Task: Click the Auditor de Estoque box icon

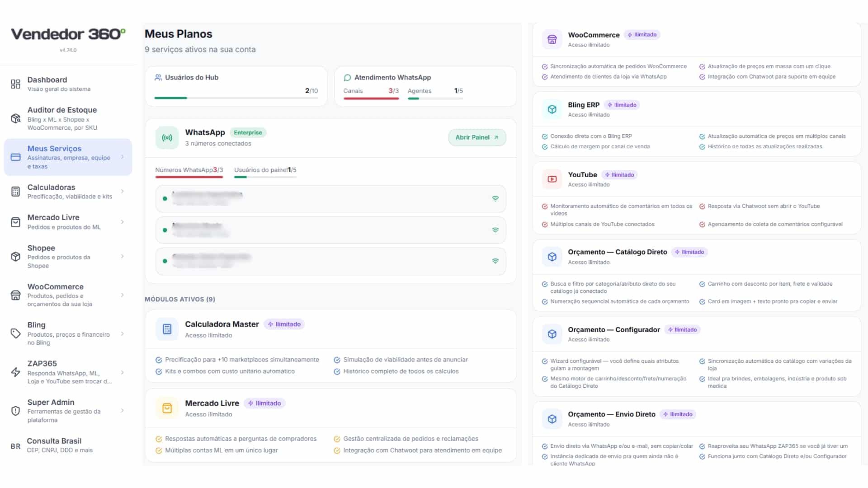Action: click(15, 118)
